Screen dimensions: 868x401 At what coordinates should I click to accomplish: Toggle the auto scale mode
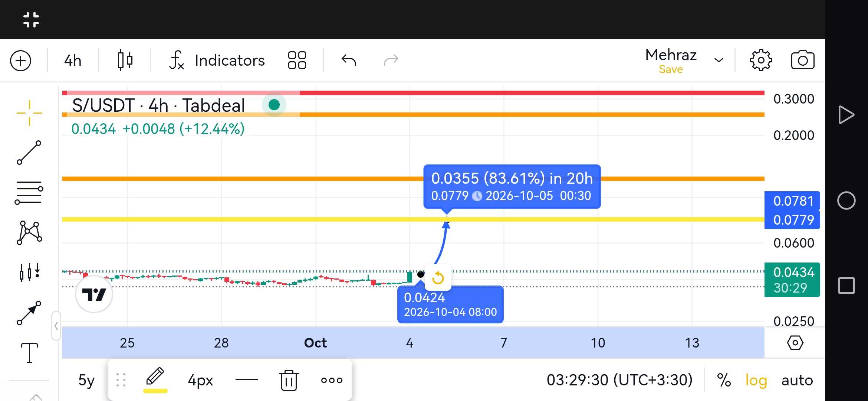(x=797, y=380)
